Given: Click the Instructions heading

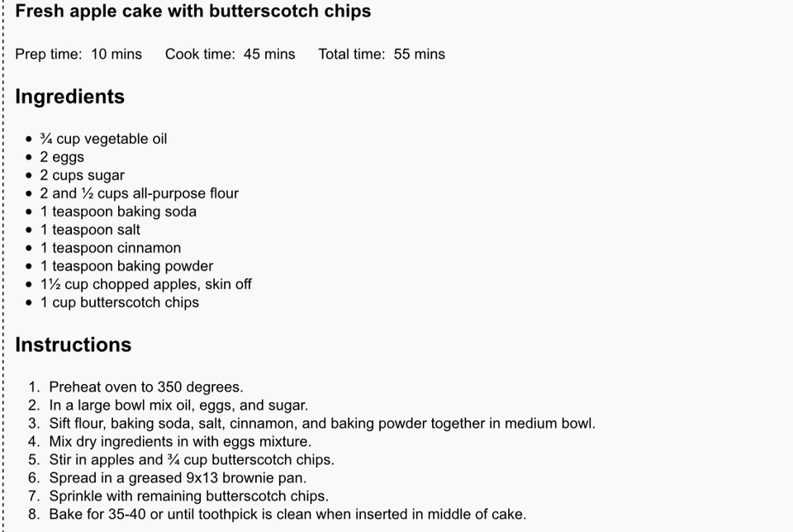Looking at the screenshot, I should (74, 344).
